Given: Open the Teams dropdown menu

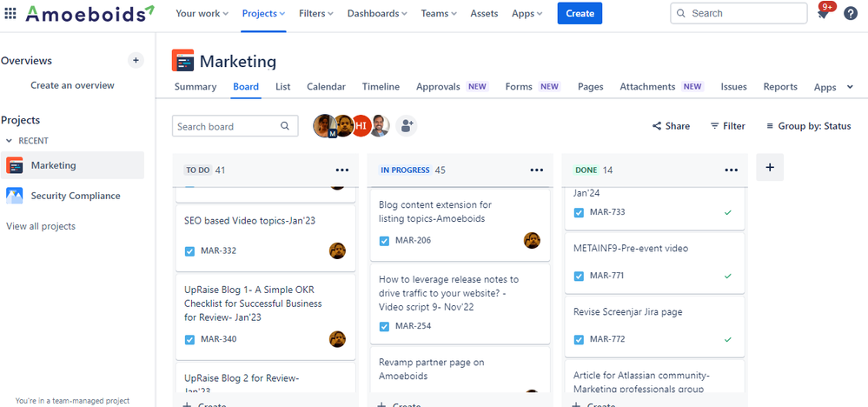Looking at the screenshot, I should pos(439,13).
